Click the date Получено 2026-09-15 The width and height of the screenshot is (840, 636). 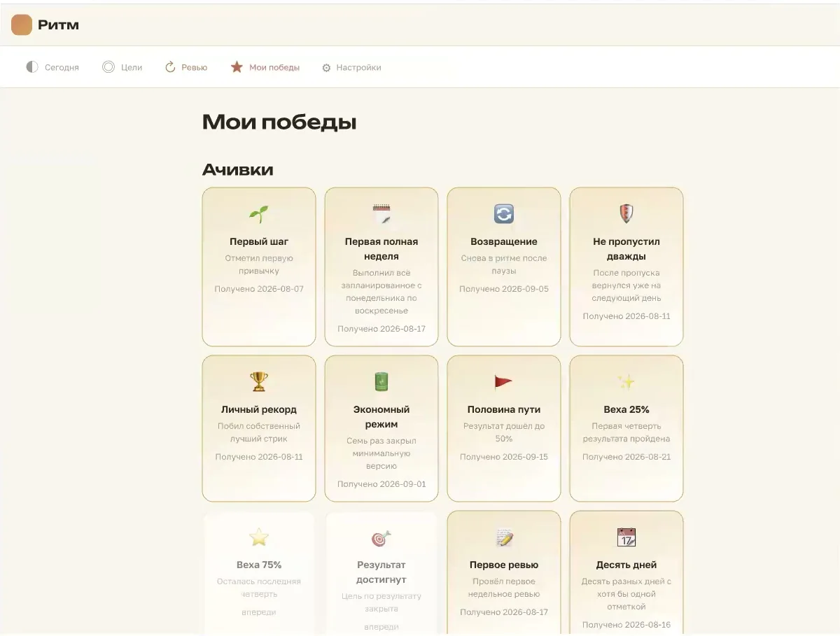504,457
